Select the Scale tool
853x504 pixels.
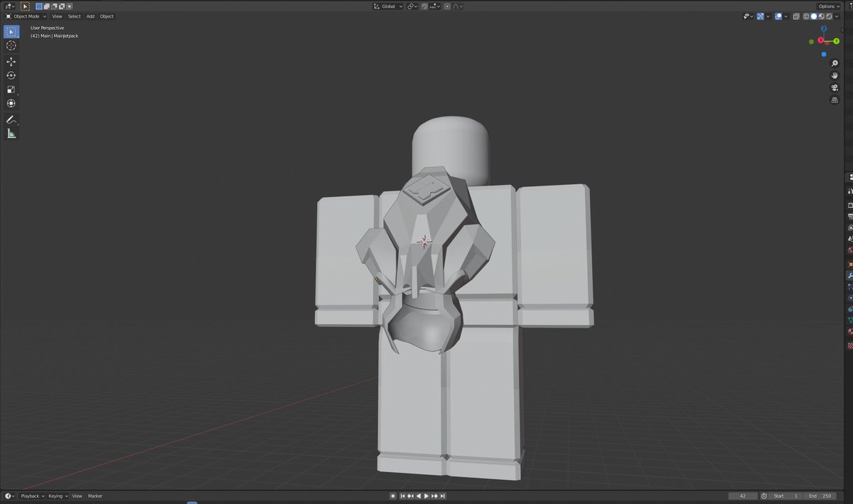[11, 90]
